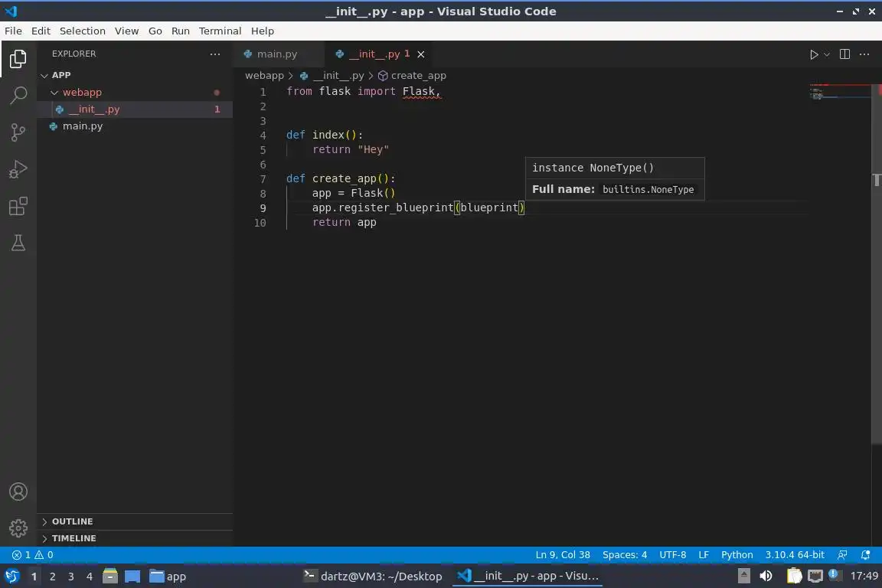Image resolution: width=882 pixels, height=588 pixels.
Task: Change language mode via Python
Action: (737, 555)
